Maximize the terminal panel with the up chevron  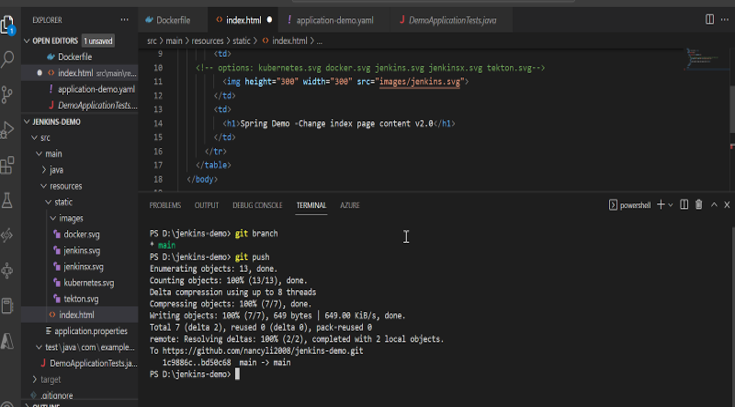(x=713, y=205)
